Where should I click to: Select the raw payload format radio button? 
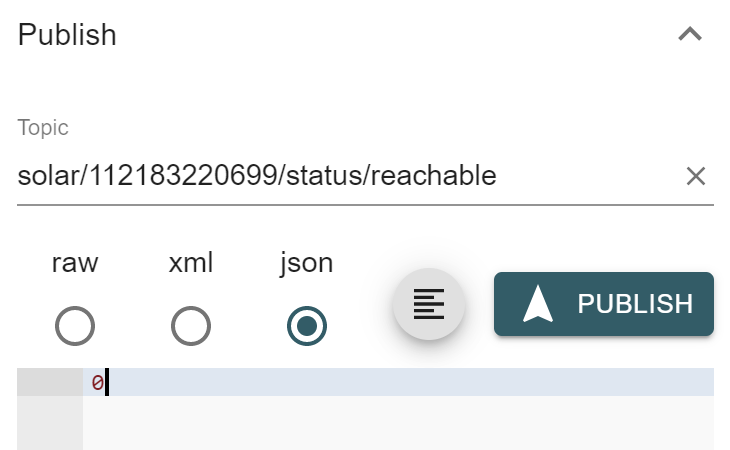(x=75, y=326)
